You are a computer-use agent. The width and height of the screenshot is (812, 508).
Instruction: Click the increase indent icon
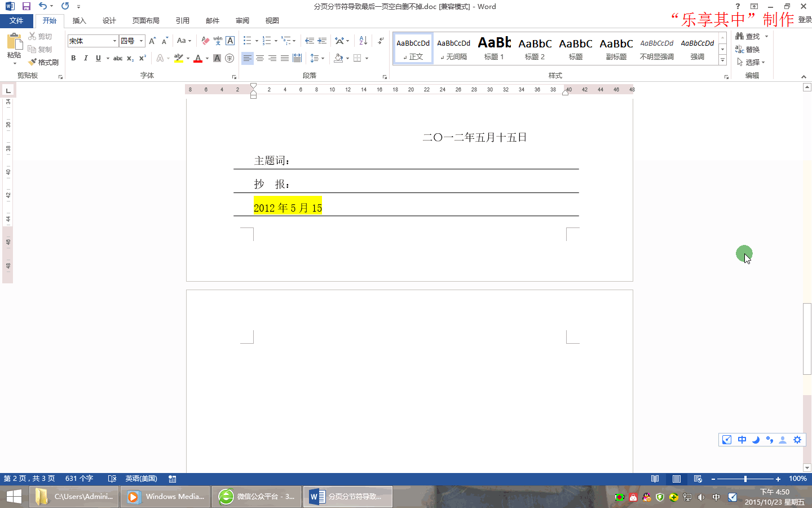tap(322, 41)
